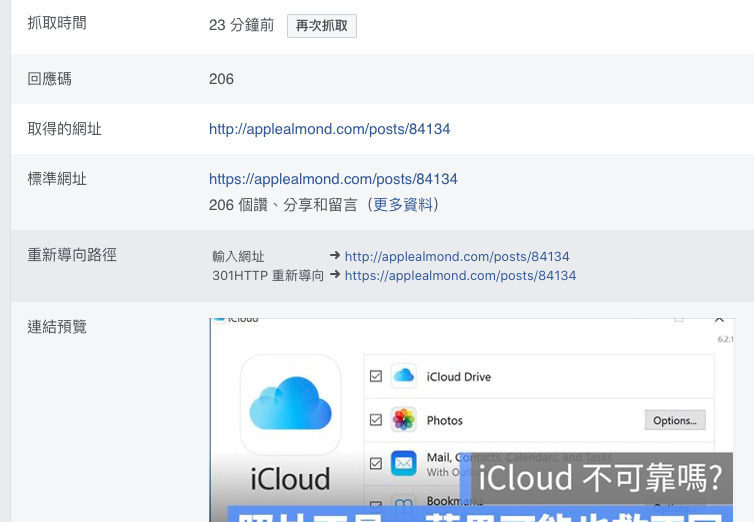
Task: Open the 301HTTP 重新導向 https link
Action: coord(460,275)
